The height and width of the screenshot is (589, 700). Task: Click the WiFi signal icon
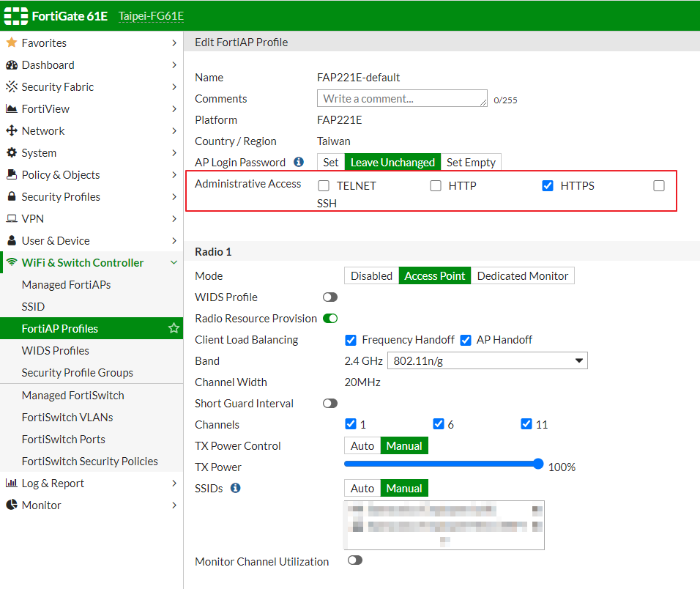tap(12, 262)
